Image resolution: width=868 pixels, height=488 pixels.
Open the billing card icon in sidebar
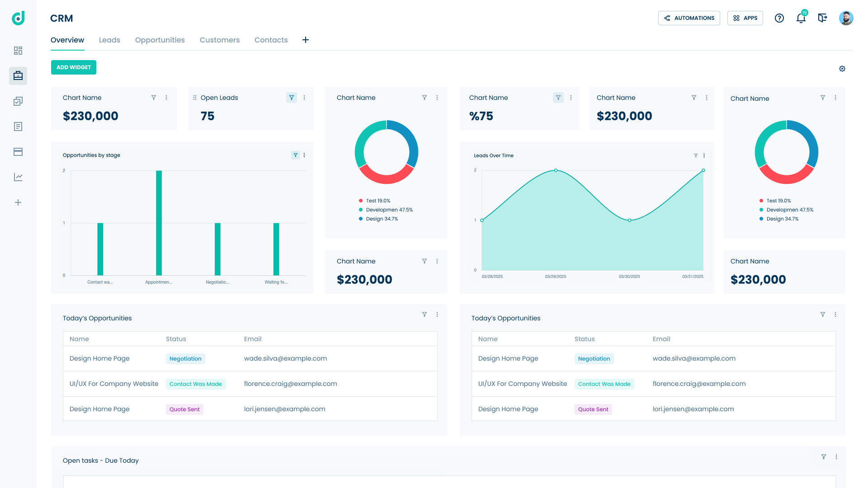[x=18, y=152]
